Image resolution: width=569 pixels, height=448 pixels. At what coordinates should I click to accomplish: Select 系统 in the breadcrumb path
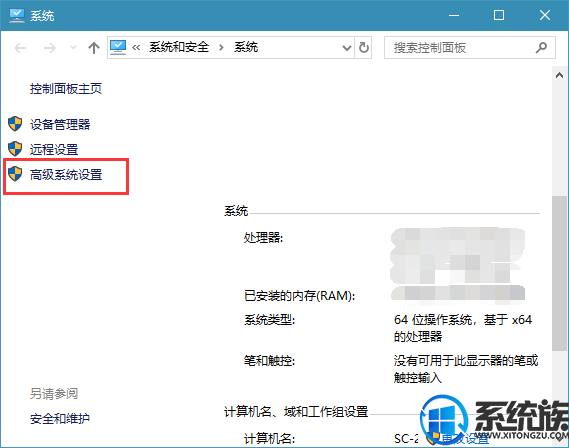(x=246, y=47)
